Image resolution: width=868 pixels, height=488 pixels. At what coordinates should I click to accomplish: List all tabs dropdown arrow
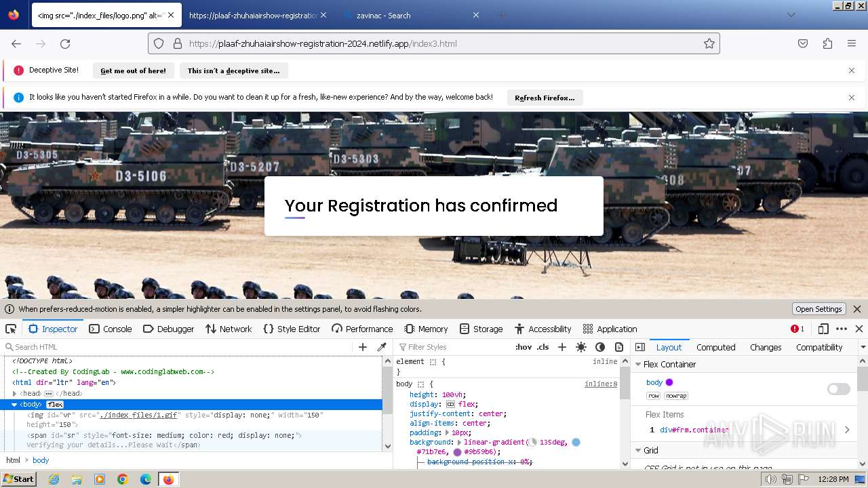coord(791,15)
